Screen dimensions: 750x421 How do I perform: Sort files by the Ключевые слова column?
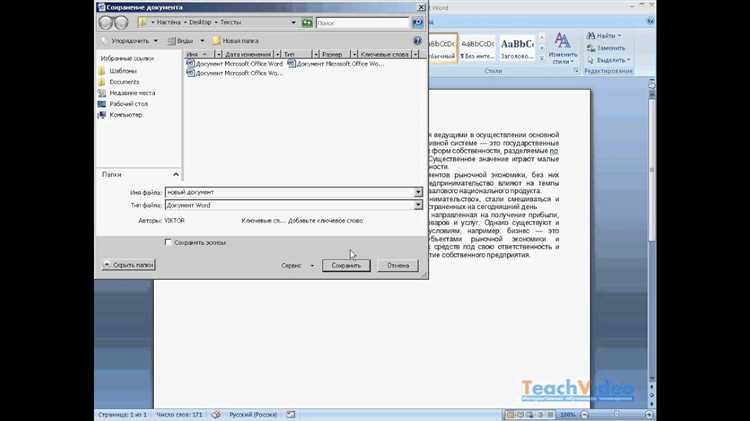coord(385,55)
